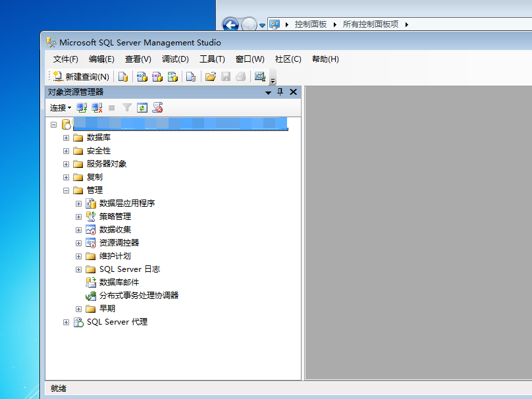Expand the 维护计划 node
The width and height of the screenshot is (532, 399).
tap(79, 256)
